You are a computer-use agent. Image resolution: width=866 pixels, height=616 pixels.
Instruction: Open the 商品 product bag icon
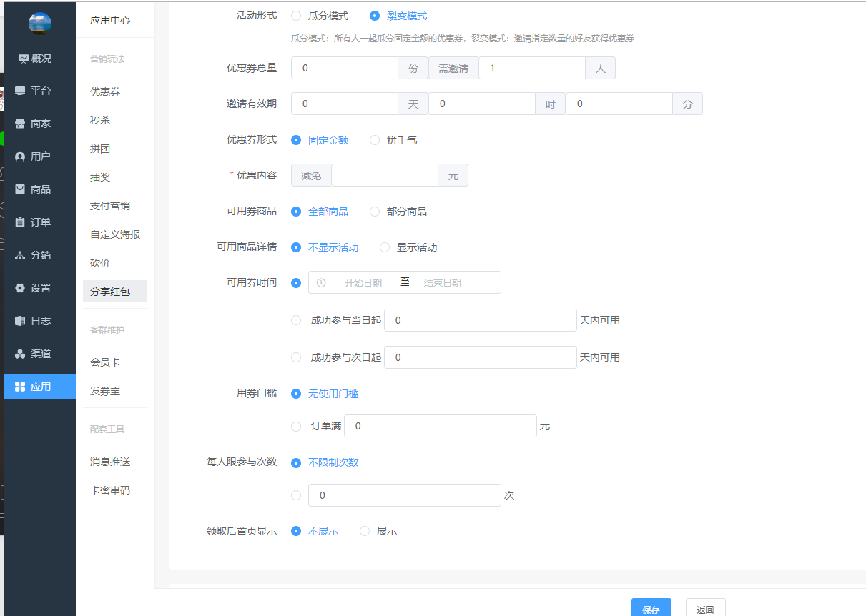pos(20,190)
